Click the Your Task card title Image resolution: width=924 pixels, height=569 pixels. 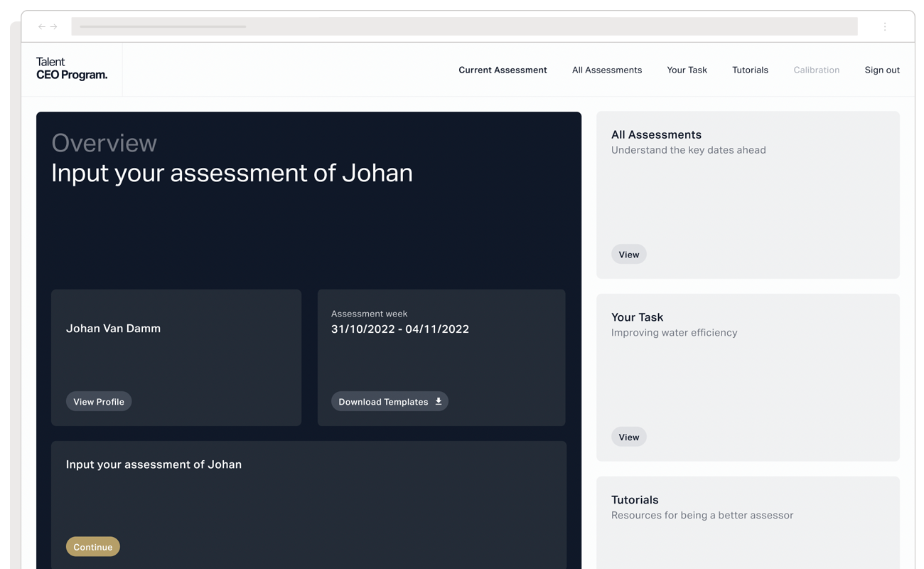pyautogui.click(x=637, y=317)
